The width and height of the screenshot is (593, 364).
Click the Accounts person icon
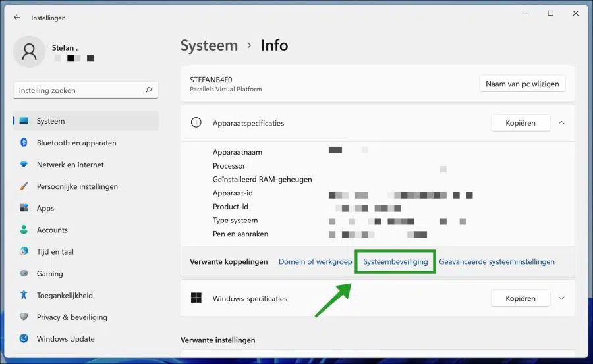[24, 230]
